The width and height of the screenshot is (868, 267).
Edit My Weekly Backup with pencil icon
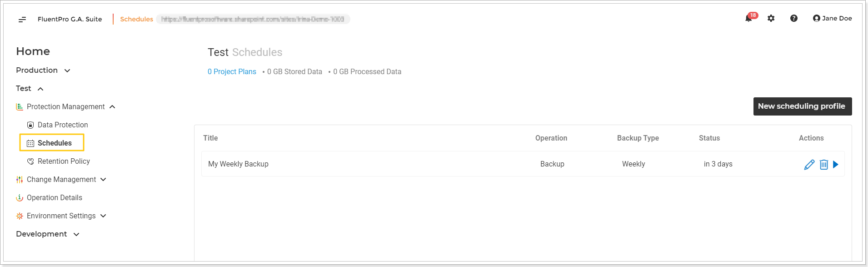(x=809, y=165)
